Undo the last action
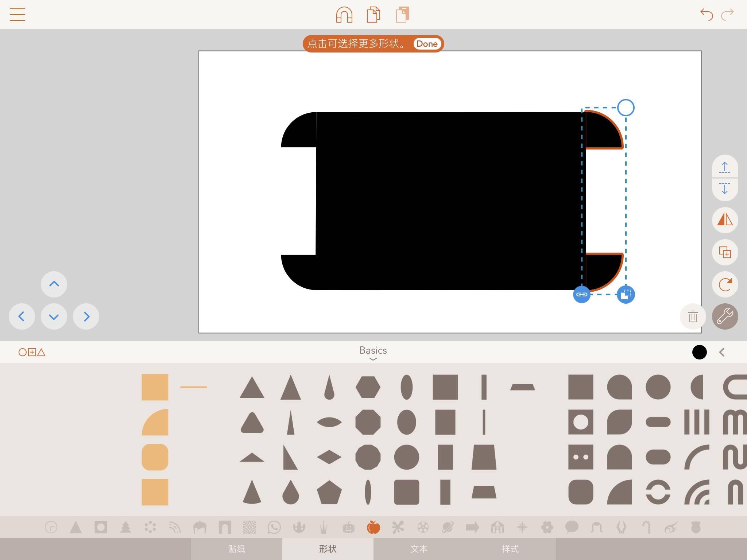This screenshot has width=747, height=560. pyautogui.click(x=707, y=15)
